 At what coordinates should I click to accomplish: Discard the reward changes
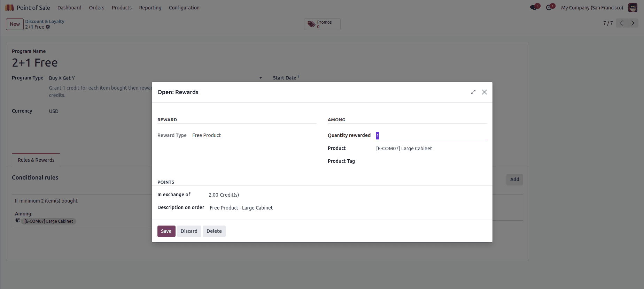(x=189, y=231)
